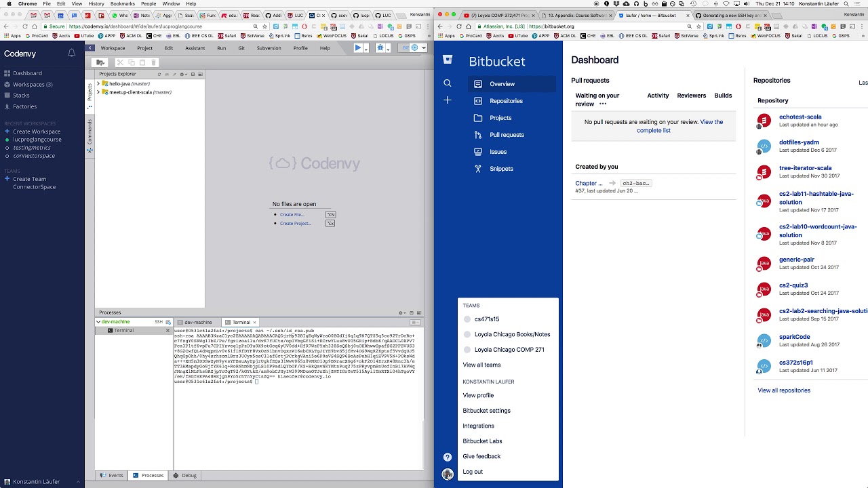Click the paste icon in Codenvy toolbar

pos(142,62)
